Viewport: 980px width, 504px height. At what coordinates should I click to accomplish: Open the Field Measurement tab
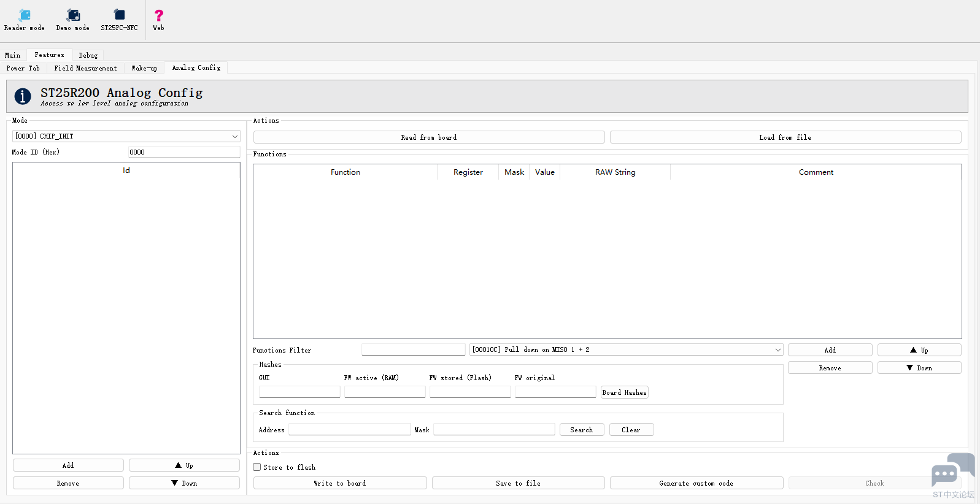tap(85, 68)
